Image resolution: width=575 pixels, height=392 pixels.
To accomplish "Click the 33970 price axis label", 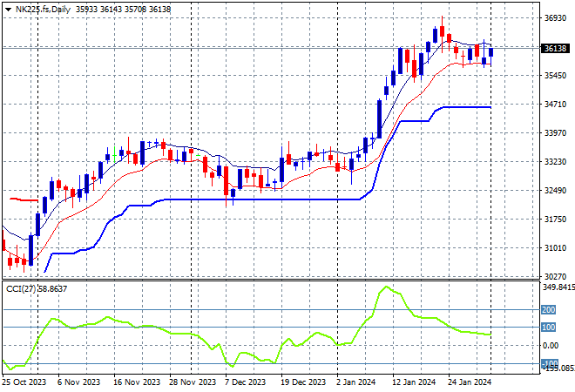I will 555,133.
